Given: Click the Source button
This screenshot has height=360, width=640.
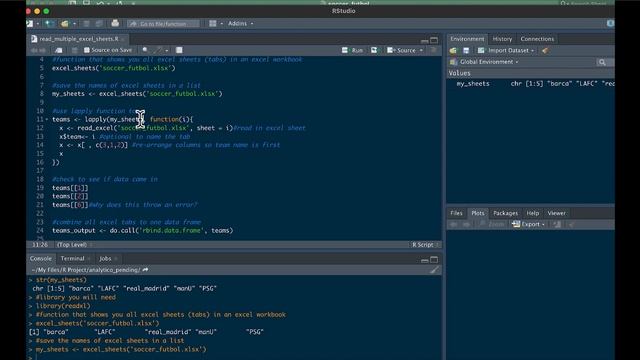Looking at the screenshot, I should pos(402,50).
